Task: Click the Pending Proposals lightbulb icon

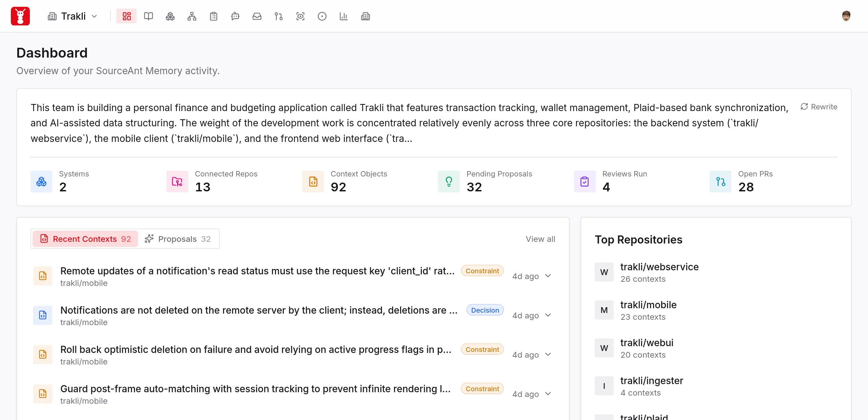Action: pyautogui.click(x=449, y=182)
